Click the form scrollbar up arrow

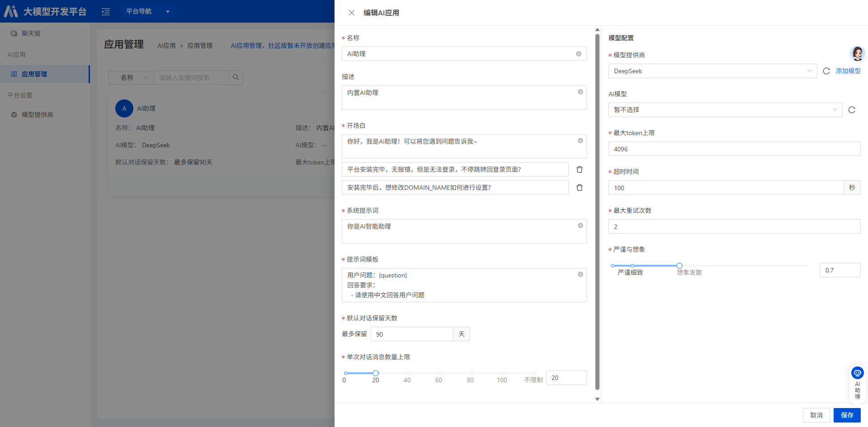597,29
